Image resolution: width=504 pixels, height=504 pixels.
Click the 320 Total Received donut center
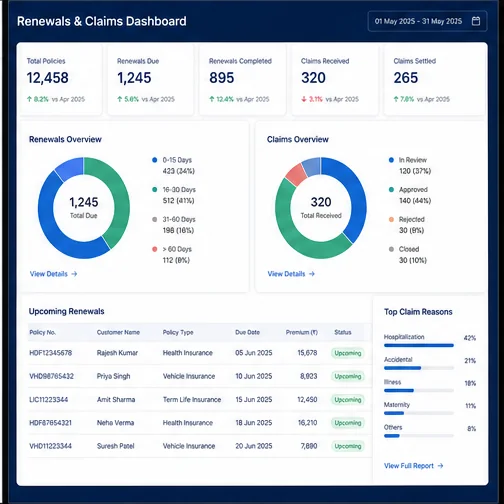click(x=321, y=207)
